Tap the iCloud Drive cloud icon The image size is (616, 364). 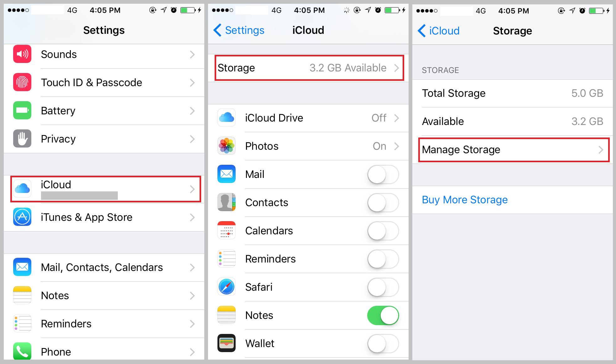point(227,118)
